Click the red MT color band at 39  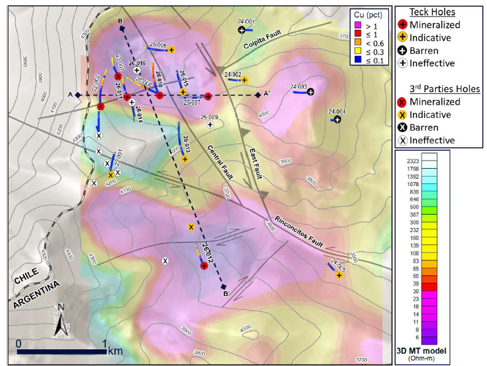click(429, 287)
